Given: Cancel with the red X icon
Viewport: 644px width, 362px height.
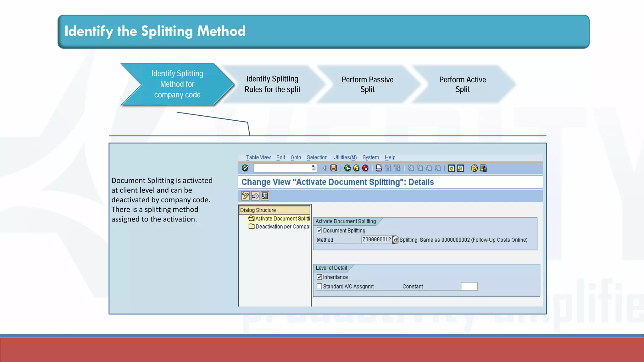Looking at the screenshot, I should pos(365,168).
